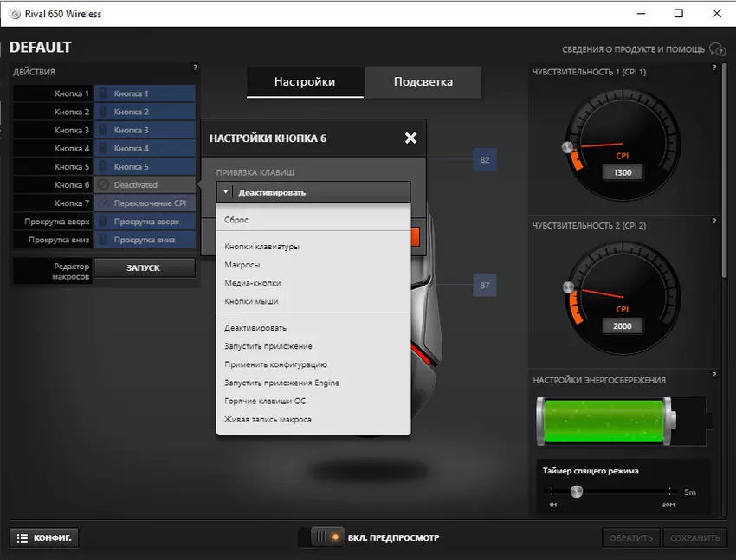The width and height of the screenshot is (736, 560).
Task: Click the 1300 CPI value field
Action: [x=623, y=172]
